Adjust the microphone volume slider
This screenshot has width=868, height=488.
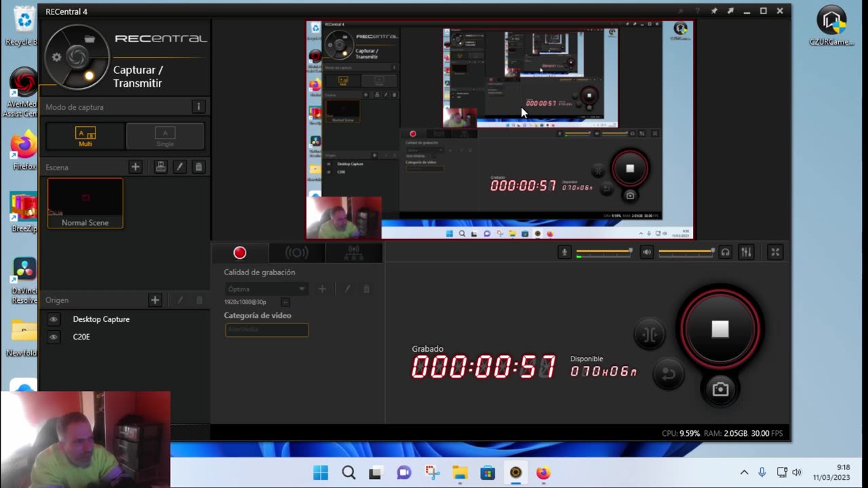click(x=604, y=252)
